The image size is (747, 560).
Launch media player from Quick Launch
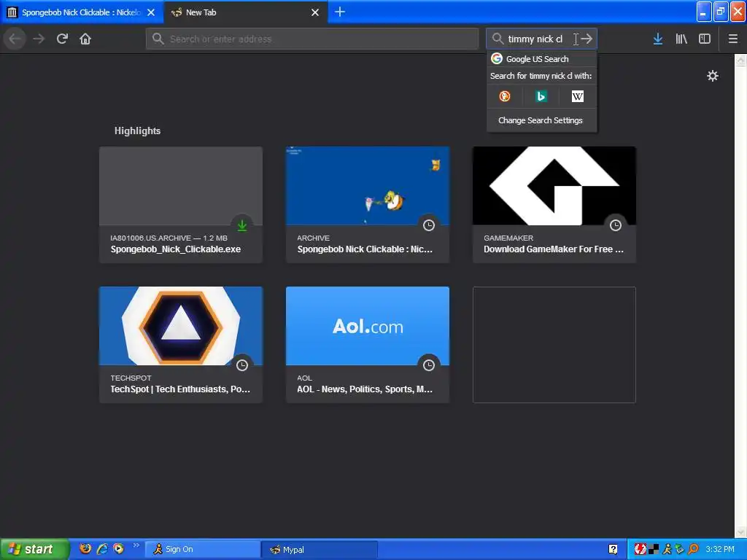(118, 548)
